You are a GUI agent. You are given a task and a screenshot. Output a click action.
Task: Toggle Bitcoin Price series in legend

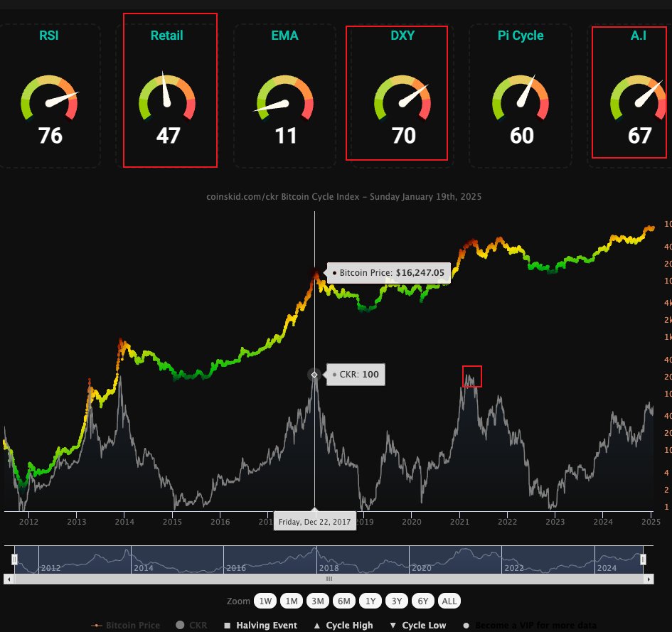click(x=126, y=626)
